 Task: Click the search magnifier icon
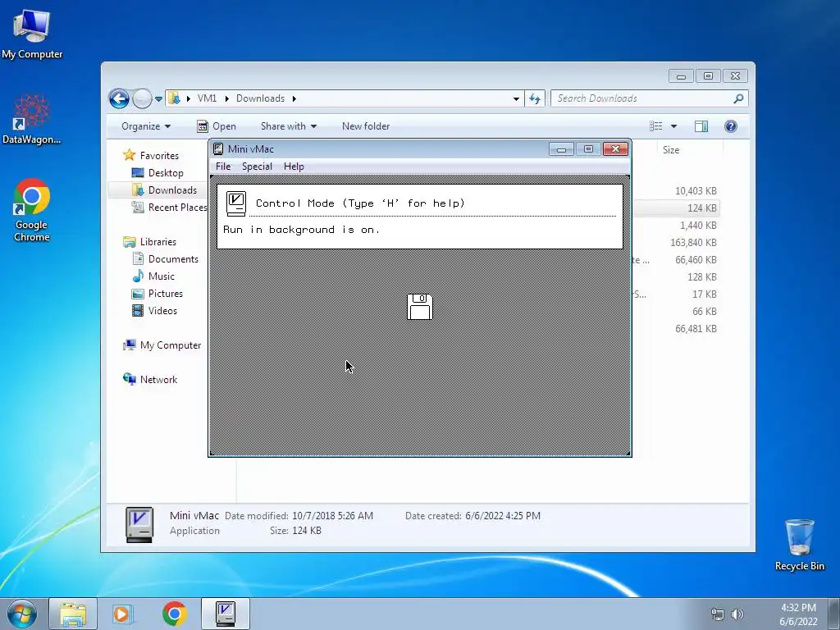(738, 98)
